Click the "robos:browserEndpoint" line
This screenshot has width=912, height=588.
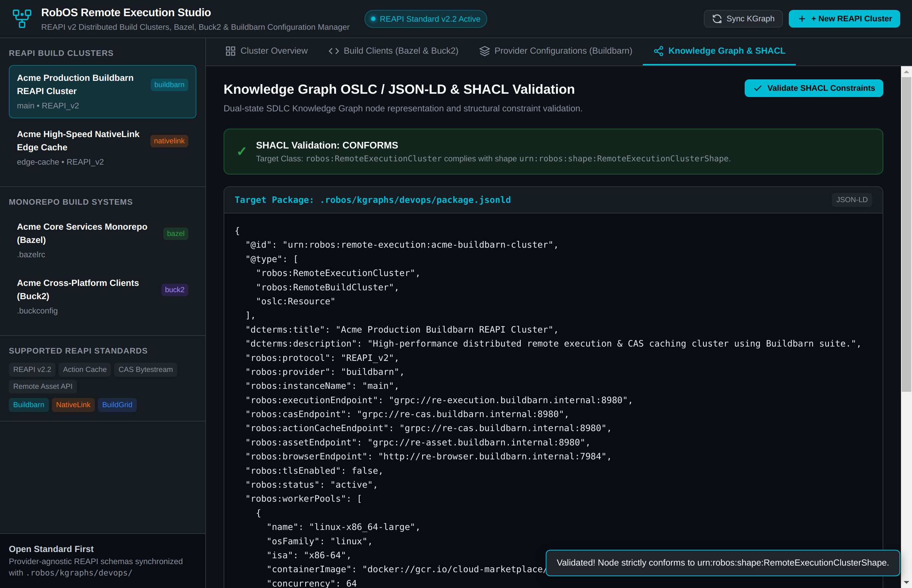pos(428,456)
